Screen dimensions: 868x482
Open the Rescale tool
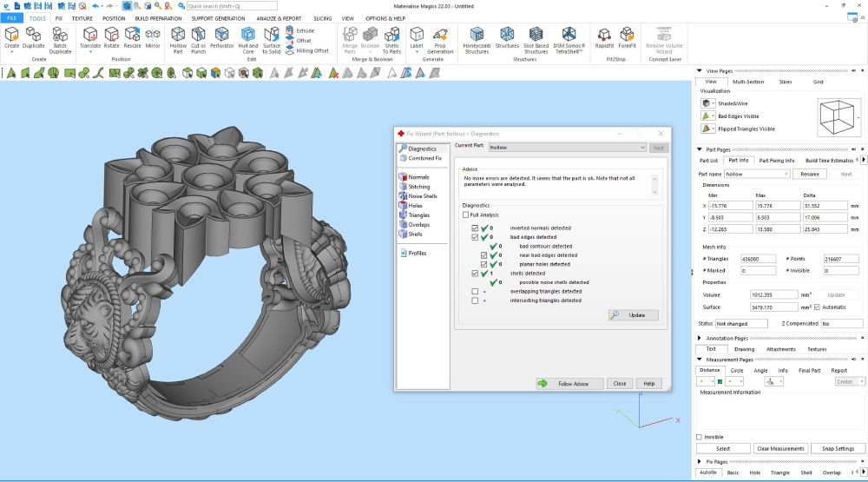click(132, 39)
